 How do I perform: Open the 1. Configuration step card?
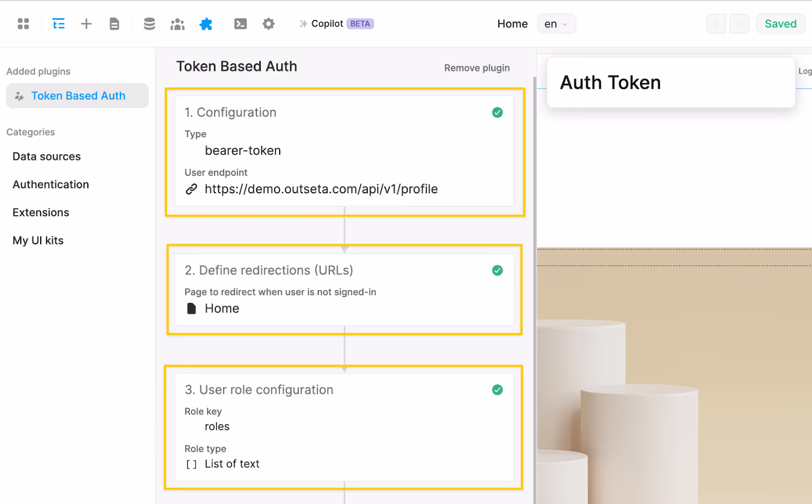point(345,151)
